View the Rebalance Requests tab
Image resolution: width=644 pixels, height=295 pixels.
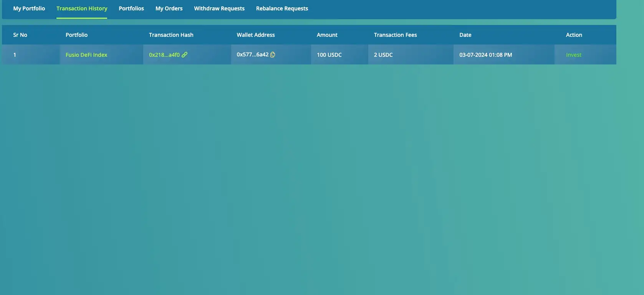[282, 8]
